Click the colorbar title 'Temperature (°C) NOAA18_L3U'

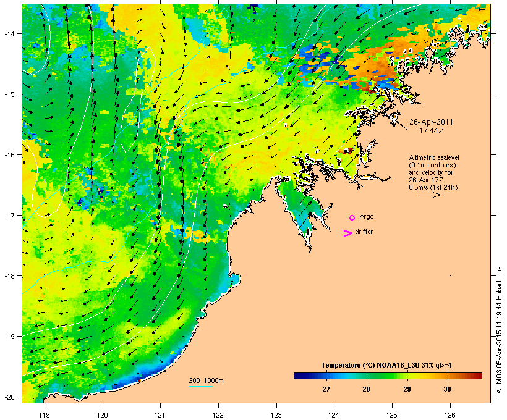tap(367, 365)
